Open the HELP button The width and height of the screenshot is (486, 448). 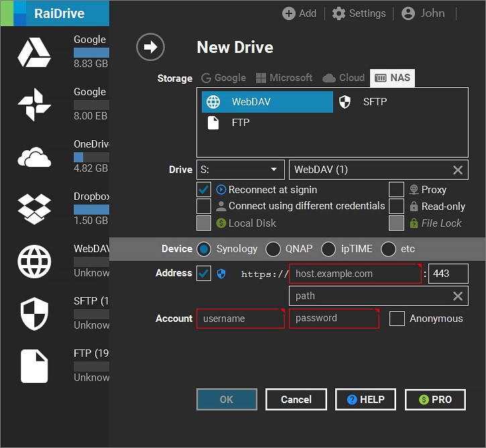pos(366,399)
